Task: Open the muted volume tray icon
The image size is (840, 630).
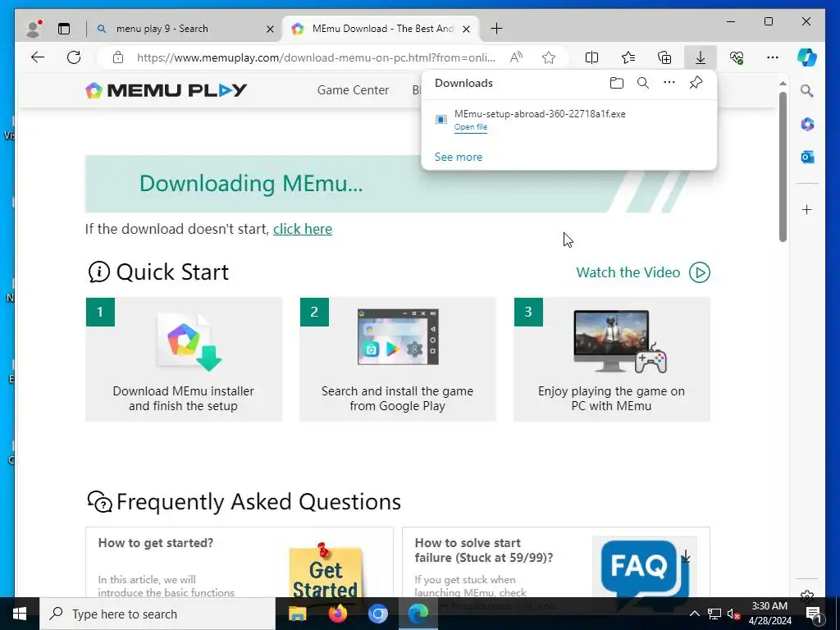Action: coord(734,614)
